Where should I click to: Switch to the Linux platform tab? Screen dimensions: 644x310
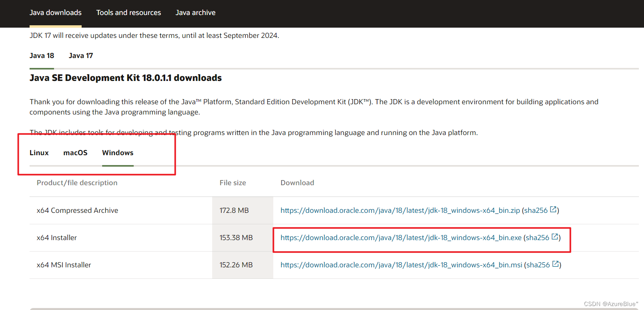[x=39, y=153]
